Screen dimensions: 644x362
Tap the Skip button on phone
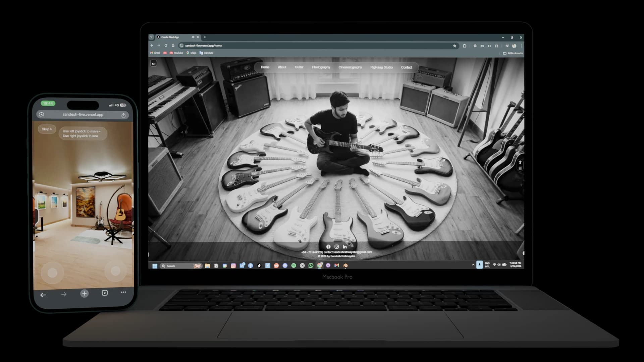coord(47,129)
